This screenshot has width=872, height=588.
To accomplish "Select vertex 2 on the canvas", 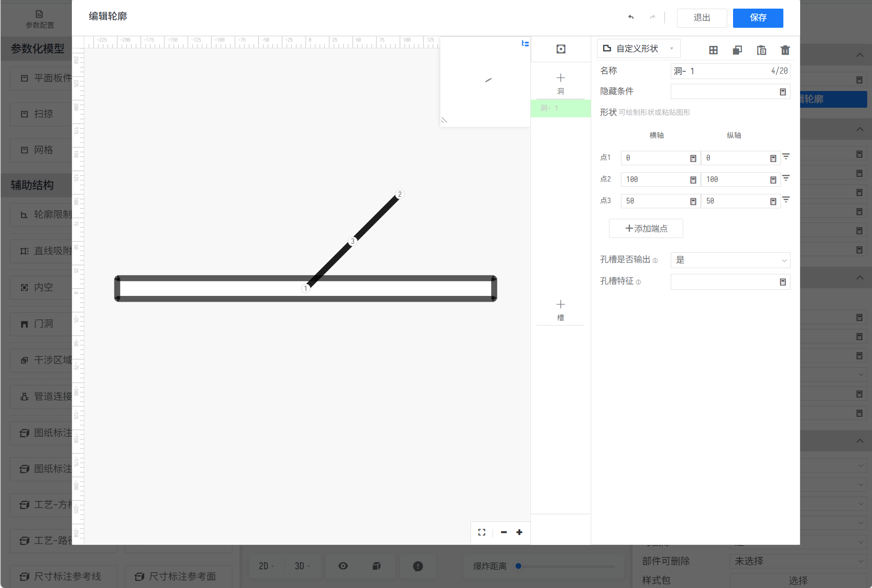I will (400, 194).
